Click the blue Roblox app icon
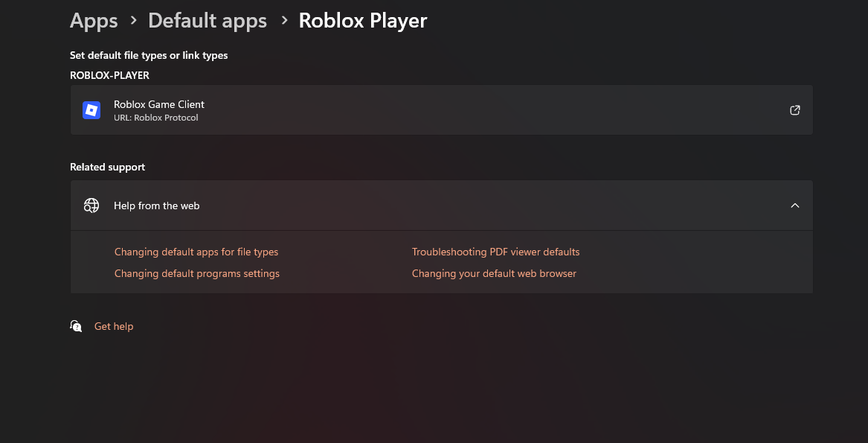Viewport: 868px width, 443px height. click(91, 110)
